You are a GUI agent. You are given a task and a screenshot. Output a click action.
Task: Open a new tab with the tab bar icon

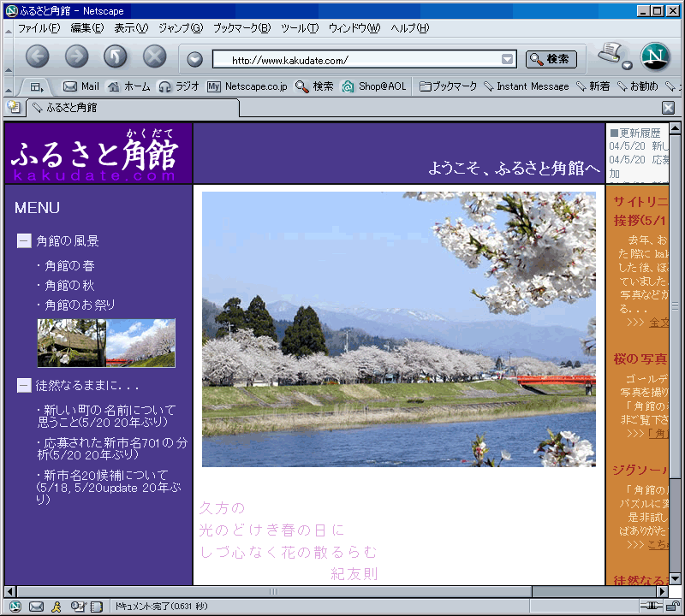[14, 107]
